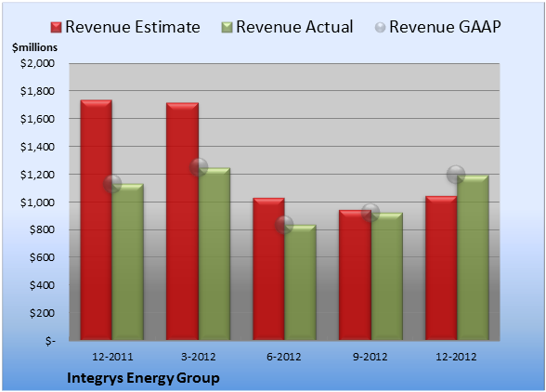
Task: Click the green Revenue Actual legend swatch
Action: [227, 28]
